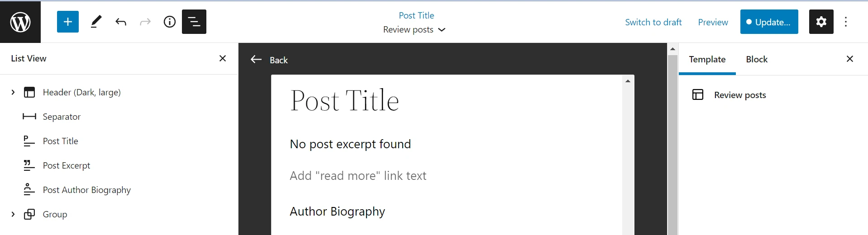Select the Template tab

click(x=707, y=59)
